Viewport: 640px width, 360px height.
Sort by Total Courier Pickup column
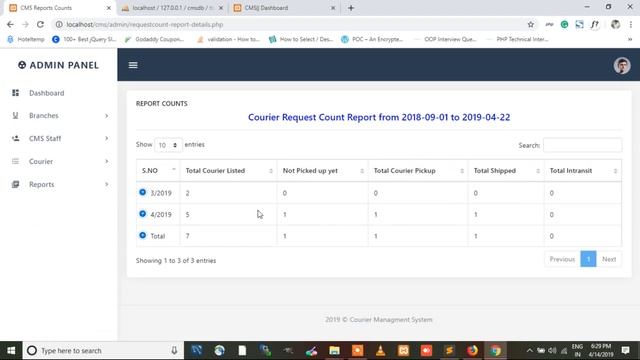(418, 171)
